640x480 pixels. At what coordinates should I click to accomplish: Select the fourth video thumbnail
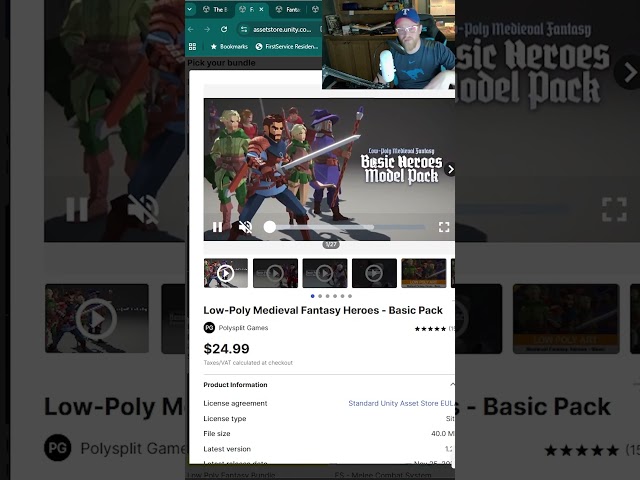pos(374,273)
